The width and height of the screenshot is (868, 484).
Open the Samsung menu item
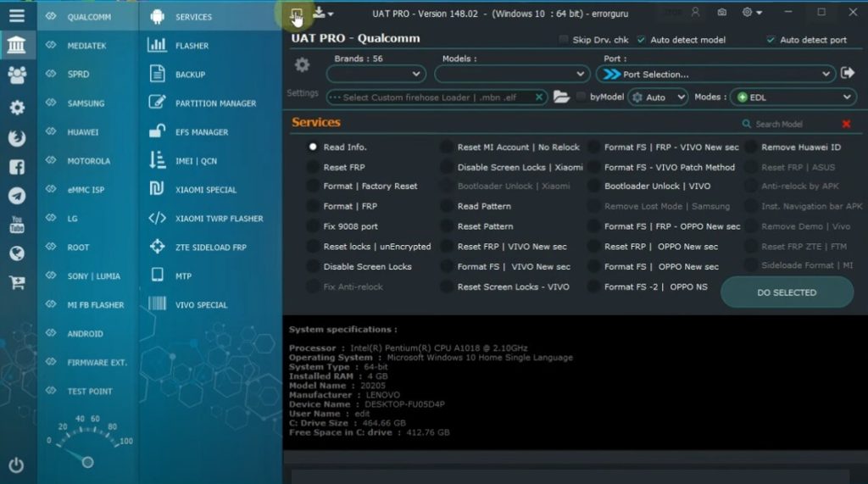pyautogui.click(x=87, y=103)
